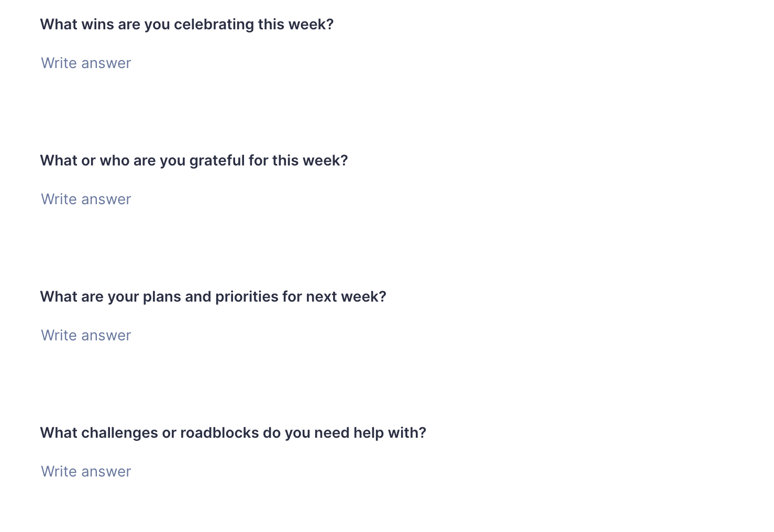Image resolution: width=774 pixels, height=532 pixels.
Task: Click the plans and priorities answer box
Action: point(86,336)
